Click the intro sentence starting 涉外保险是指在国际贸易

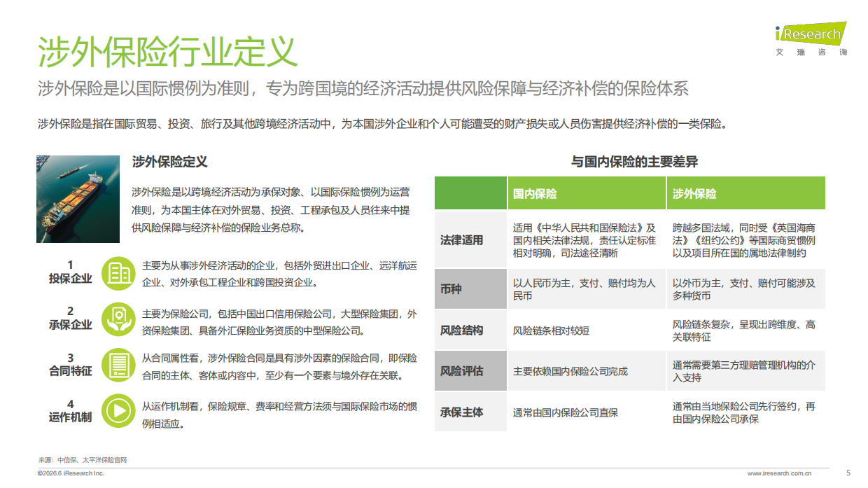click(383, 125)
